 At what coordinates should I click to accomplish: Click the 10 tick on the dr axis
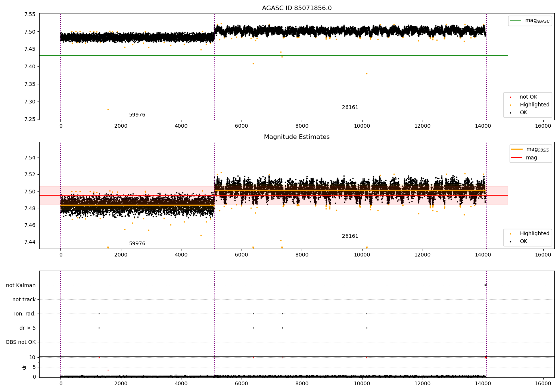coord(32,358)
